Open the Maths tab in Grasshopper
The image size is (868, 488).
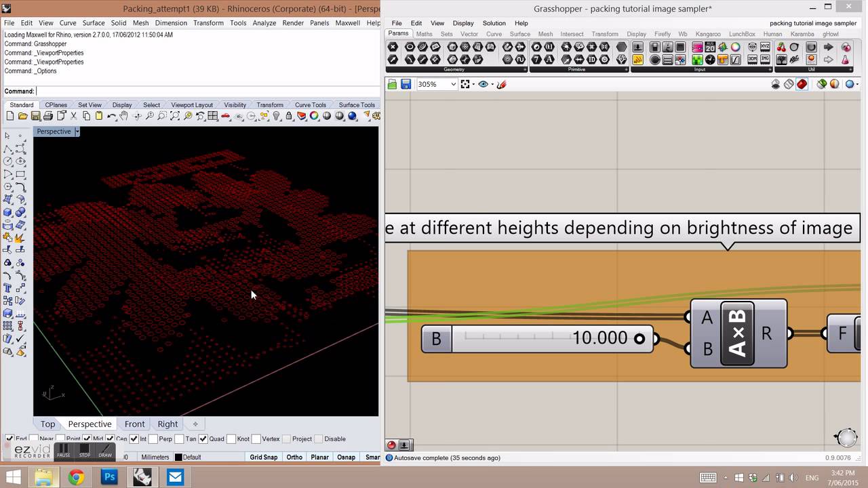coord(425,34)
